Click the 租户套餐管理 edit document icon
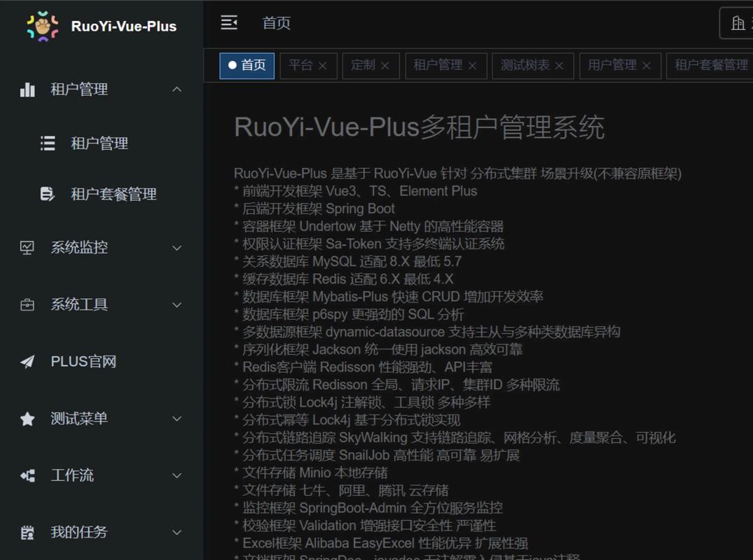 [48, 194]
